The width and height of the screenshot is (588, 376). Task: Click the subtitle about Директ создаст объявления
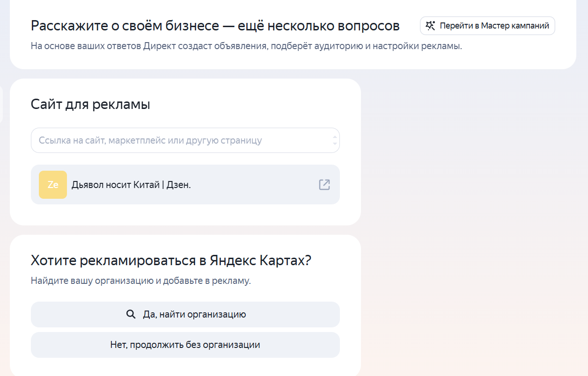coord(246,46)
